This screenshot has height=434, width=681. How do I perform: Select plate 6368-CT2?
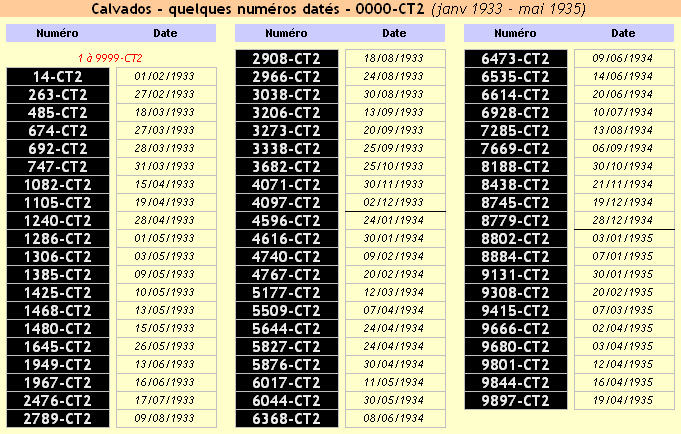[287, 419]
